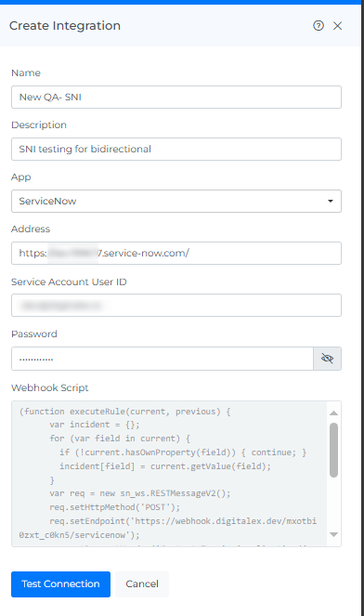The image size is (364, 616).
Task: Click the Create Integration heading
Action: [65, 26]
